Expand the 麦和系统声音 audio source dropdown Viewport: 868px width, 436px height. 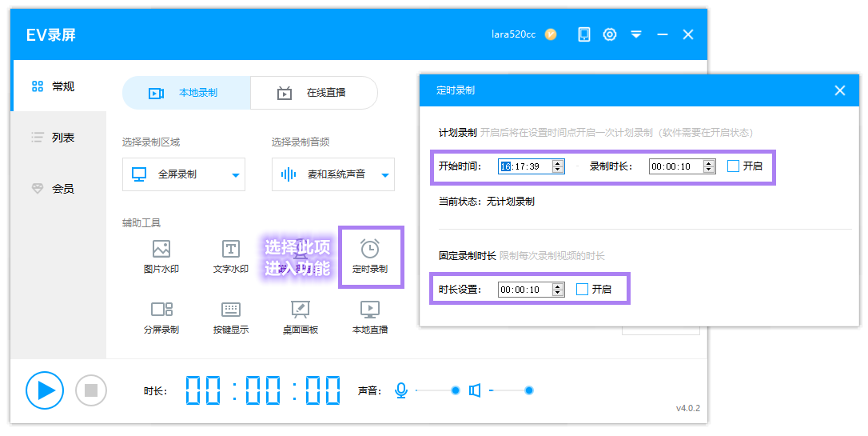(384, 175)
